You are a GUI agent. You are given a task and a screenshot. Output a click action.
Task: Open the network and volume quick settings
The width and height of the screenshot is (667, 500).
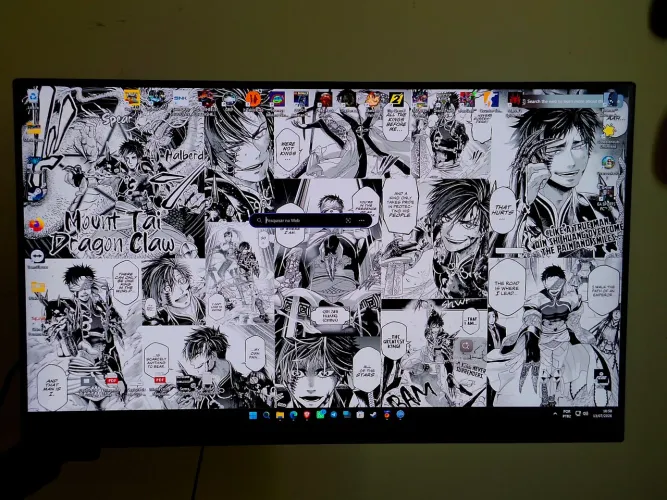click(582, 414)
